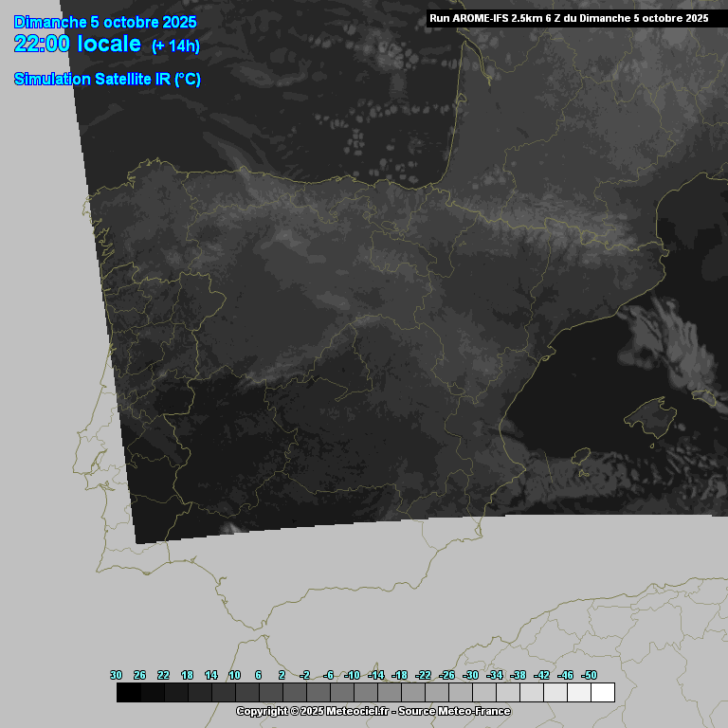The height and width of the screenshot is (728, 728).
Task: Pick the legend swatch under the 14 label
Action: point(224,692)
